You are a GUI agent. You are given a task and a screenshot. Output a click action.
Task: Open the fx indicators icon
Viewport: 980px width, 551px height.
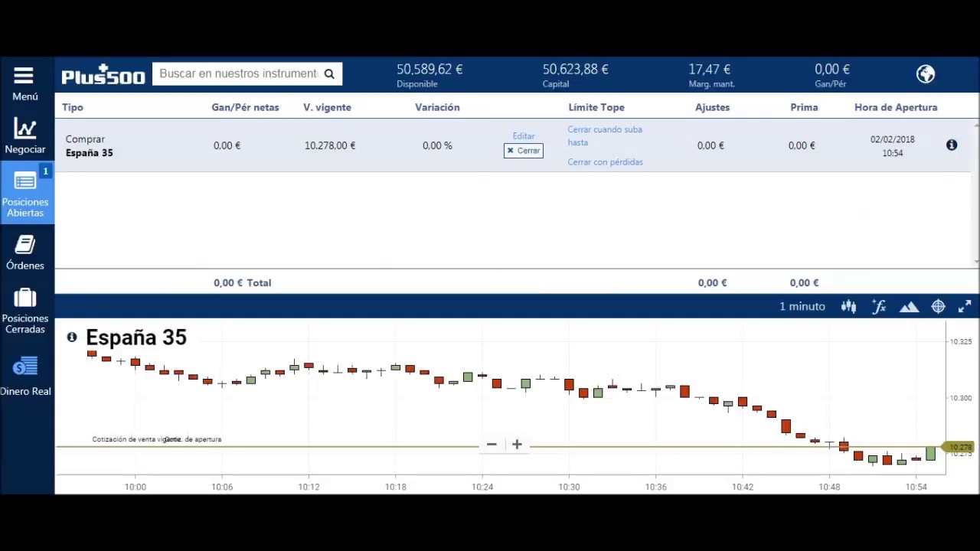(x=879, y=306)
